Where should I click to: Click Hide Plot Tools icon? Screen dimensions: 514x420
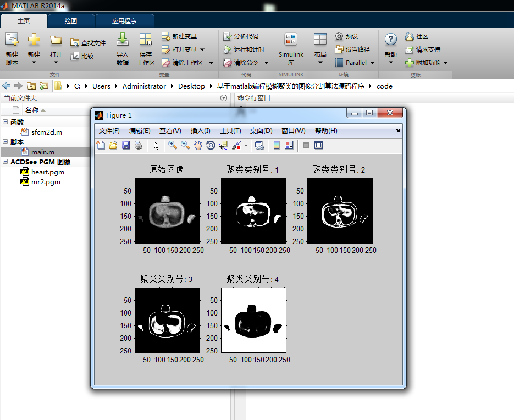point(306,145)
